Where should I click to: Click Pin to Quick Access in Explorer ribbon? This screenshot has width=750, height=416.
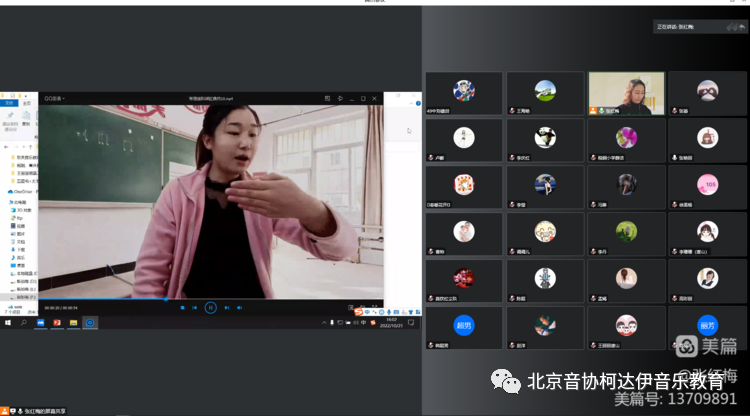tap(10, 120)
